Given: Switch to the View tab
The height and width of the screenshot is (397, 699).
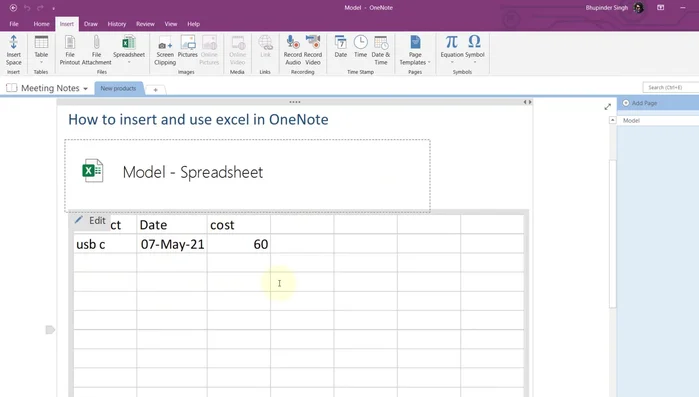Looking at the screenshot, I should pos(171,24).
